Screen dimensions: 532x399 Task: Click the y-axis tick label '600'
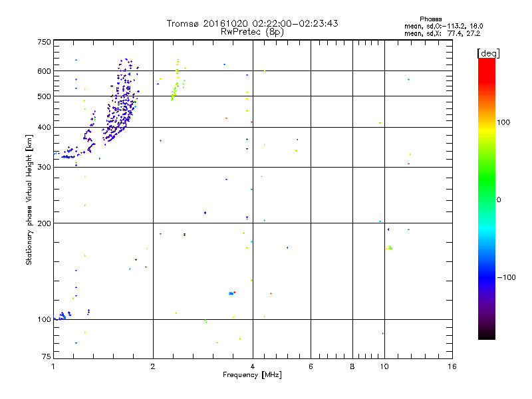[44, 71]
